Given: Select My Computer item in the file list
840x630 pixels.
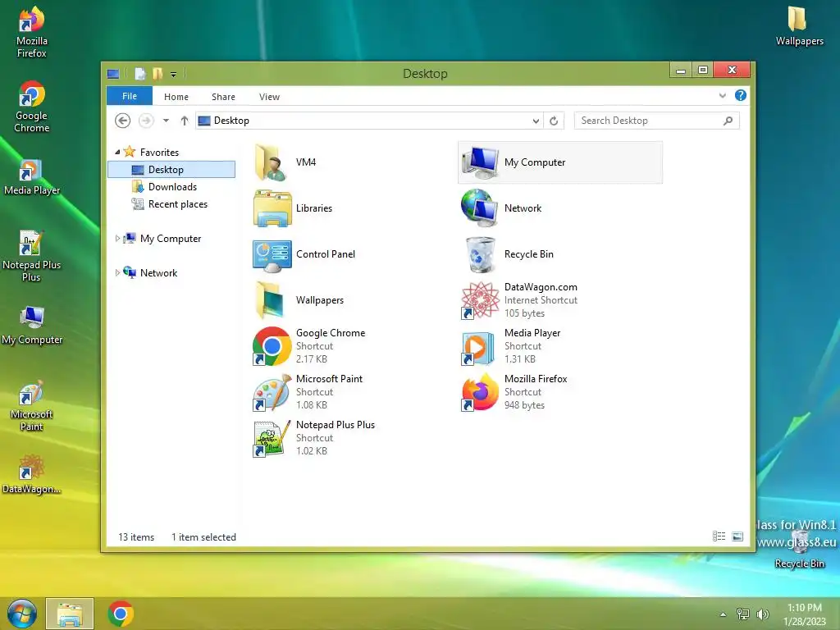Looking at the screenshot, I should click(x=559, y=162).
